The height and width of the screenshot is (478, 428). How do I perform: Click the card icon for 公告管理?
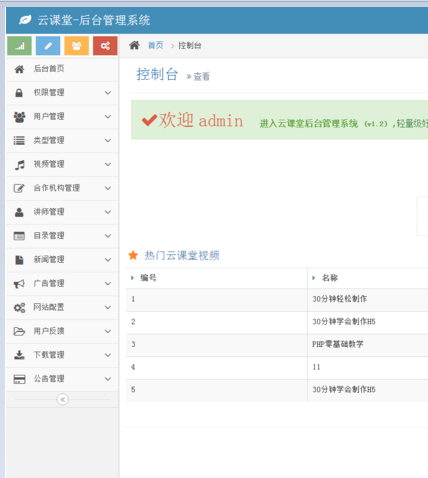19,379
